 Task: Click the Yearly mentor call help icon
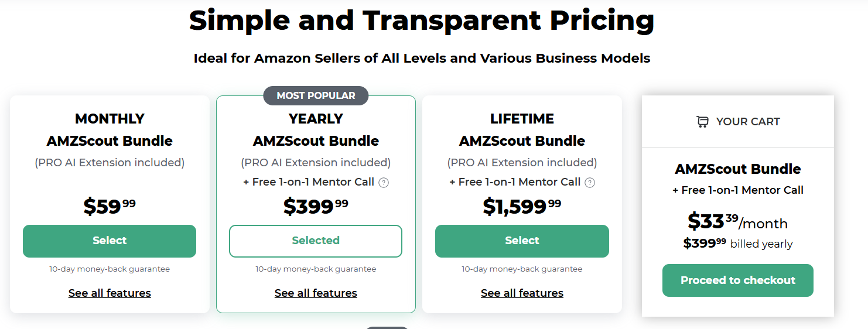click(x=384, y=182)
